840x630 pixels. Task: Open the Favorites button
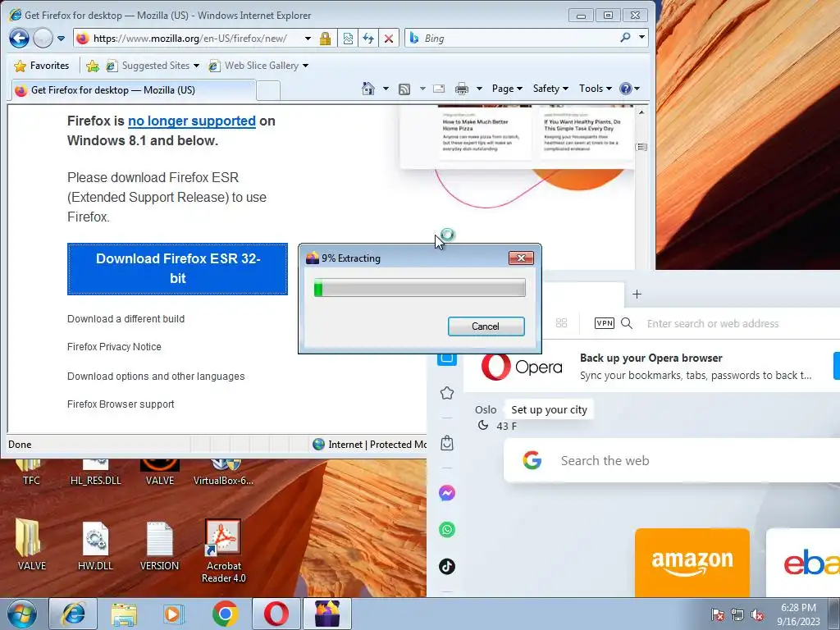(x=42, y=66)
